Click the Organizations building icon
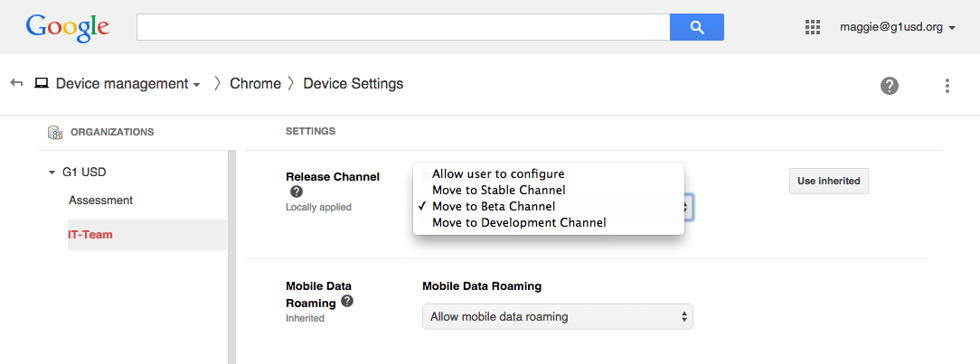980x364 pixels. coord(54,132)
